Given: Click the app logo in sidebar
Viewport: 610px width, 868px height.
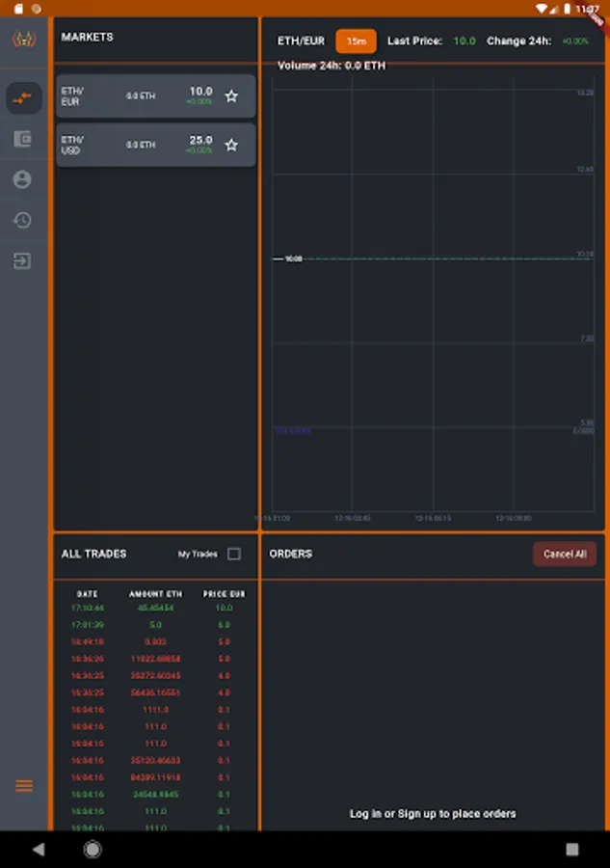Looking at the screenshot, I should point(24,40).
